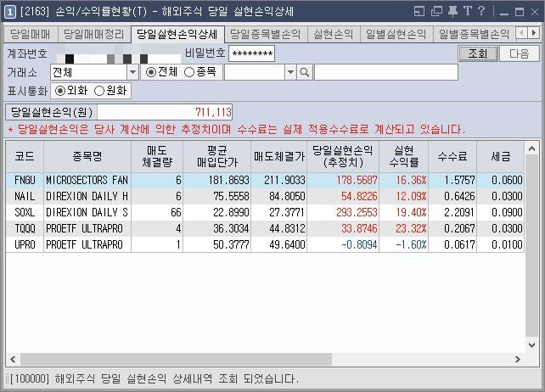Select the SOXL row code cell
The image size is (545, 392).
coord(25,212)
